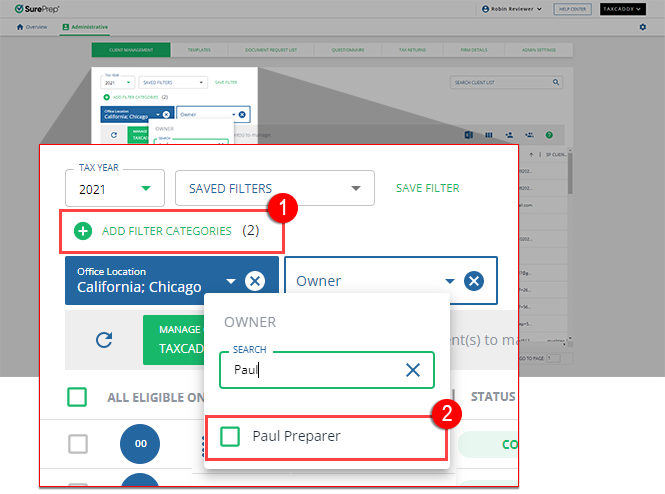Screen dimensions: 665x494
Task: Select the Tax Returns tab
Action: (412, 50)
